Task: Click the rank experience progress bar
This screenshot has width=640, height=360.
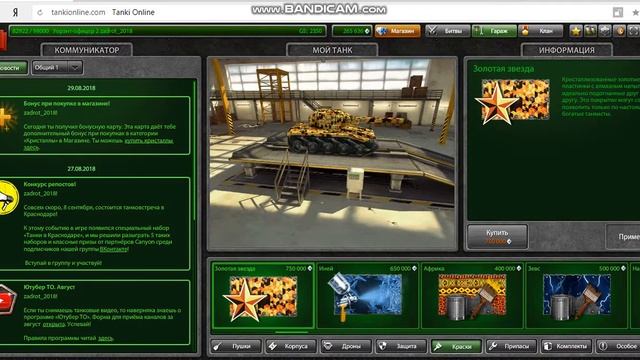Action: 167,31
